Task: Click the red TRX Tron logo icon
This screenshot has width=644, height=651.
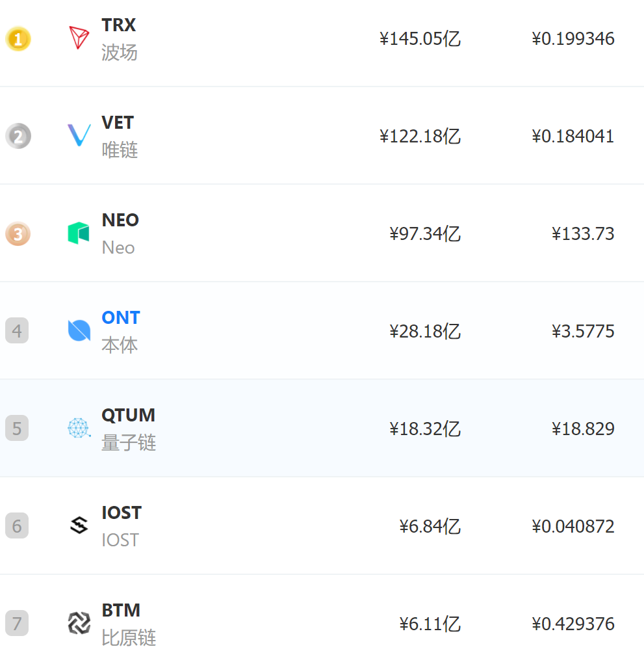Action: coord(79,38)
